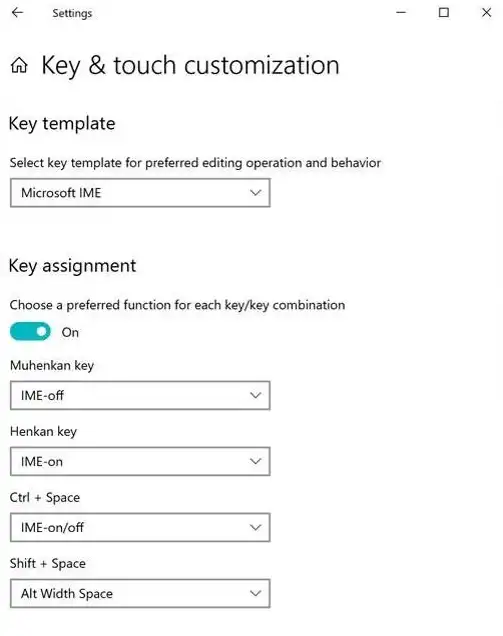Minimize the Settings window
Viewport: 503px width, 636px height.
pyautogui.click(x=401, y=13)
